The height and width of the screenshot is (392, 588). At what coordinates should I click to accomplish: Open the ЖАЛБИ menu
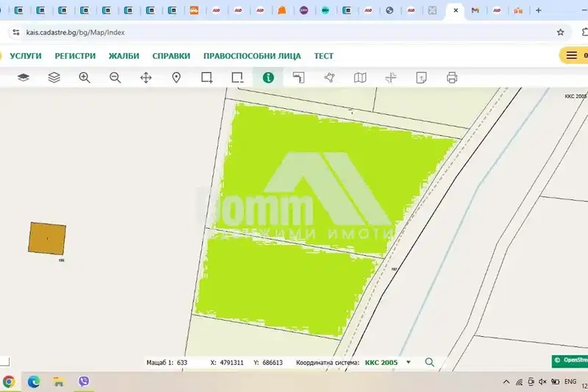click(123, 56)
